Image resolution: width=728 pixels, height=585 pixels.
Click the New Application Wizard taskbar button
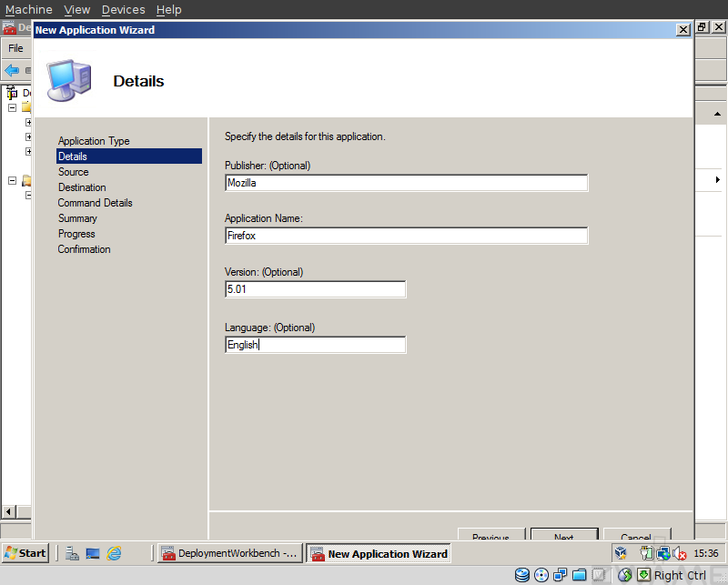pyautogui.click(x=379, y=553)
